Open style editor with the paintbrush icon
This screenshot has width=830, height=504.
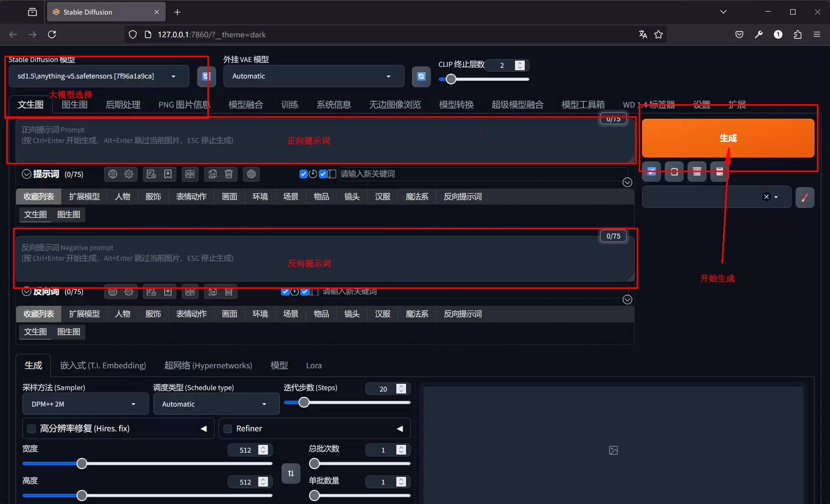[805, 197]
